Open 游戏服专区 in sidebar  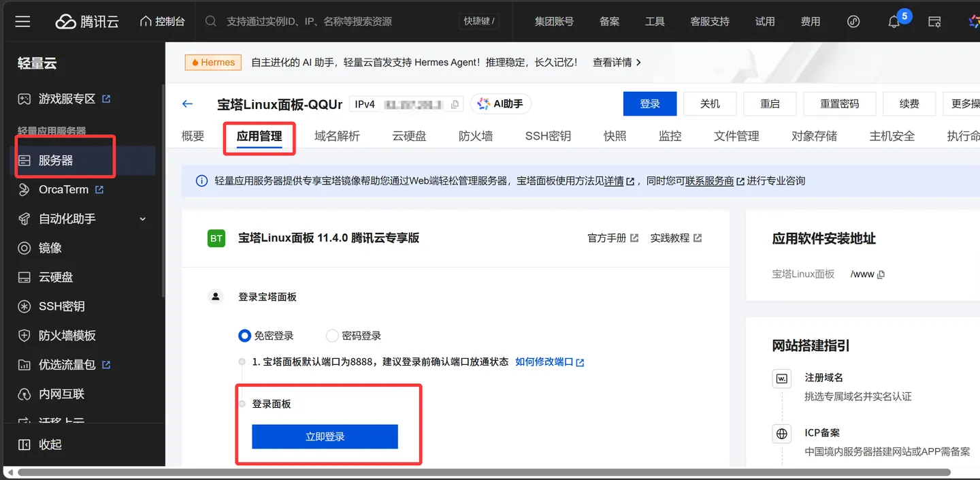[67, 99]
